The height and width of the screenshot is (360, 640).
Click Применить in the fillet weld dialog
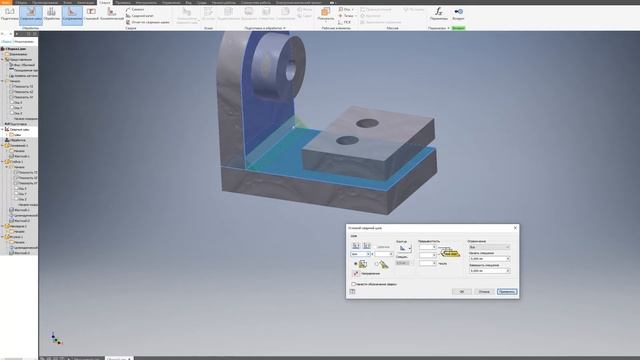pyautogui.click(x=507, y=291)
